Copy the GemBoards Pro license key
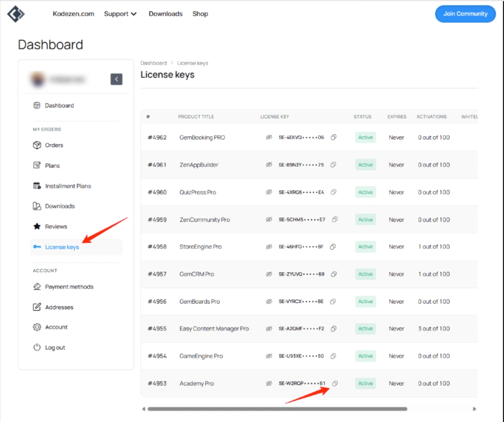 tap(333, 302)
